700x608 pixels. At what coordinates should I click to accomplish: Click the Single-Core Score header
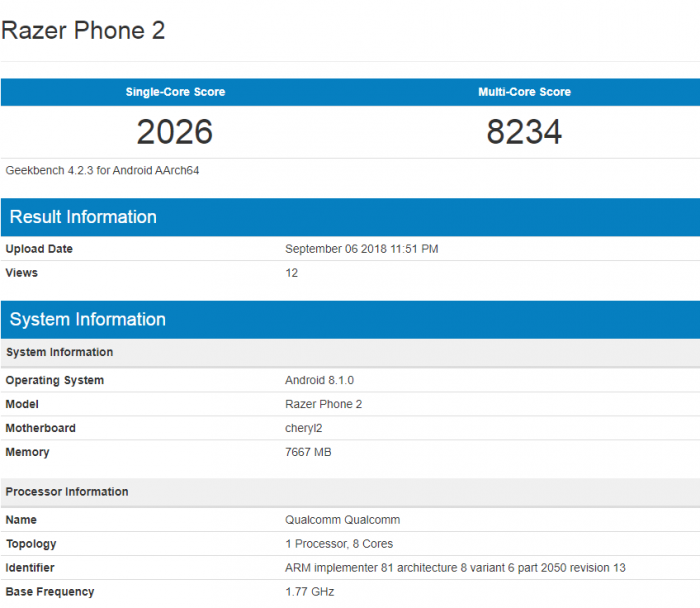coord(175,92)
